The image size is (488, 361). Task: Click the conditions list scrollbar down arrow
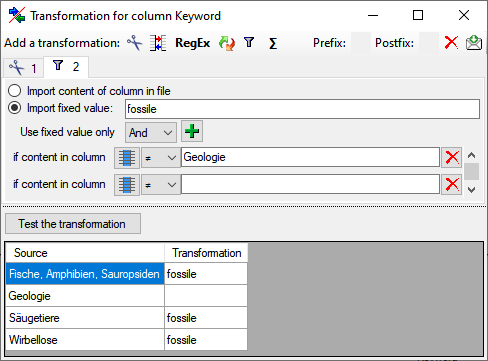point(471,190)
